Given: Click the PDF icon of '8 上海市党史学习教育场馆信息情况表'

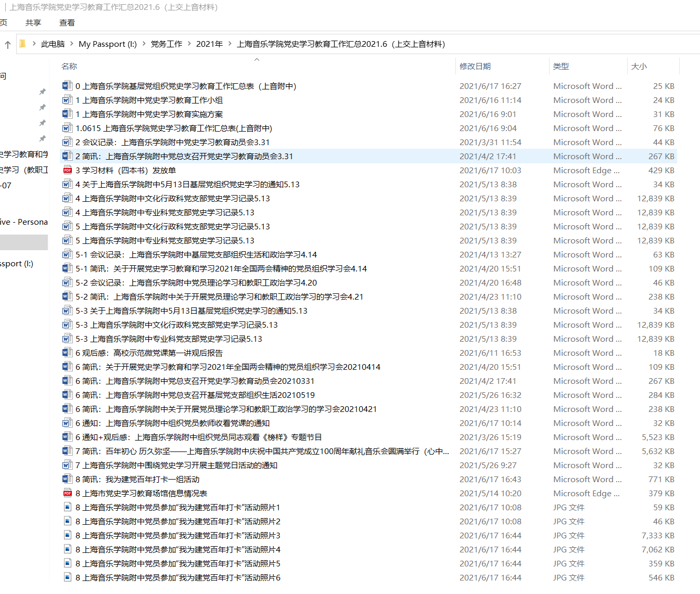Looking at the screenshot, I should point(67,493).
